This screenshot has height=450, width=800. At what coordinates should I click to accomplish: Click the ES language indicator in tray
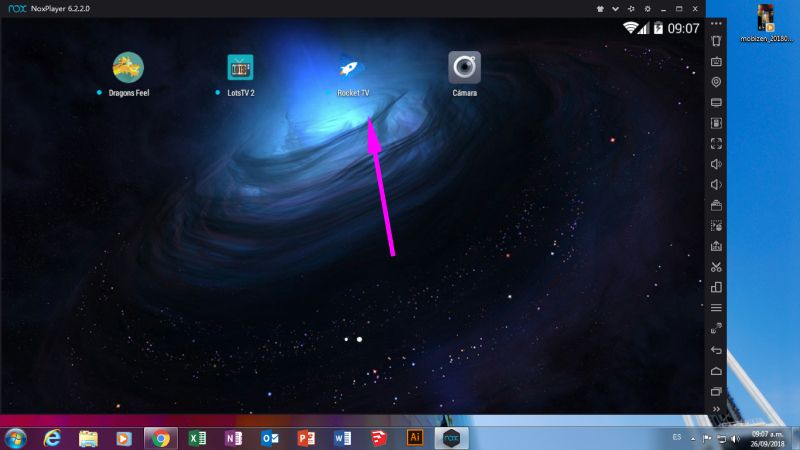tap(677, 437)
